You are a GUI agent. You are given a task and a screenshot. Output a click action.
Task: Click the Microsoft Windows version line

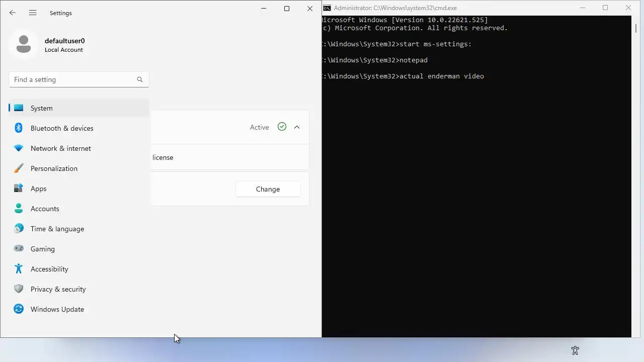[405, 20]
